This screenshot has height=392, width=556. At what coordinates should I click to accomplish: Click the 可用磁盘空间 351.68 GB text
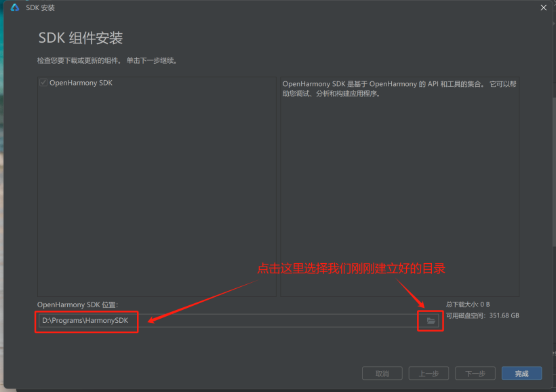coord(482,315)
